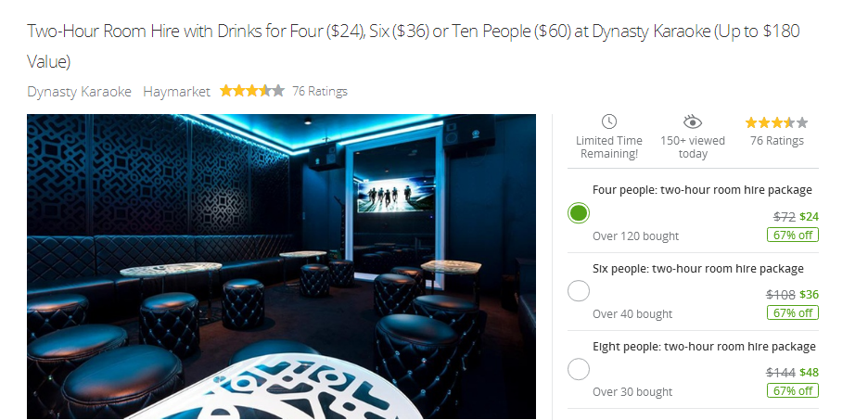Image resolution: width=868 pixels, height=420 pixels.
Task: Click the 67% off badge for Four people
Action: (x=793, y=235)
